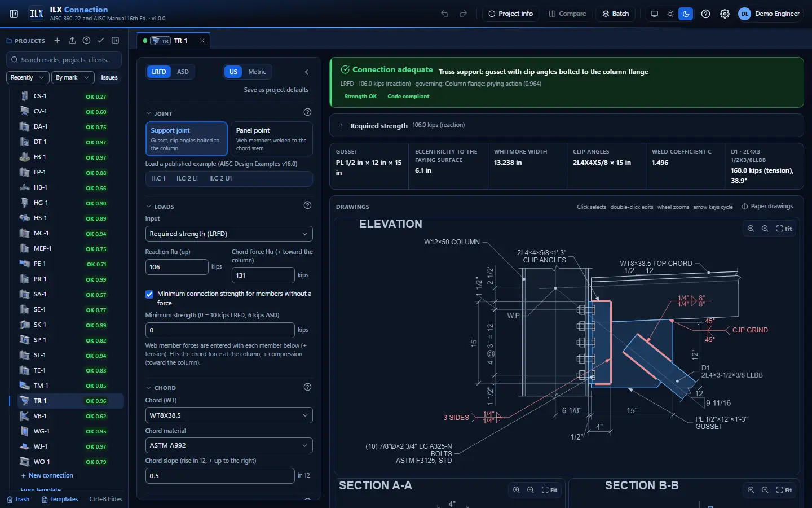Viewport: 812px width, 508px height.
Task: Open the By mark grouping dropdown
Action: 72,77
